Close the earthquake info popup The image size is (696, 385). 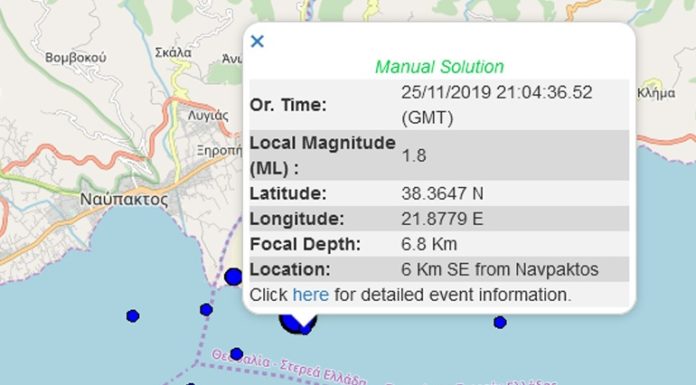(257, 41)
